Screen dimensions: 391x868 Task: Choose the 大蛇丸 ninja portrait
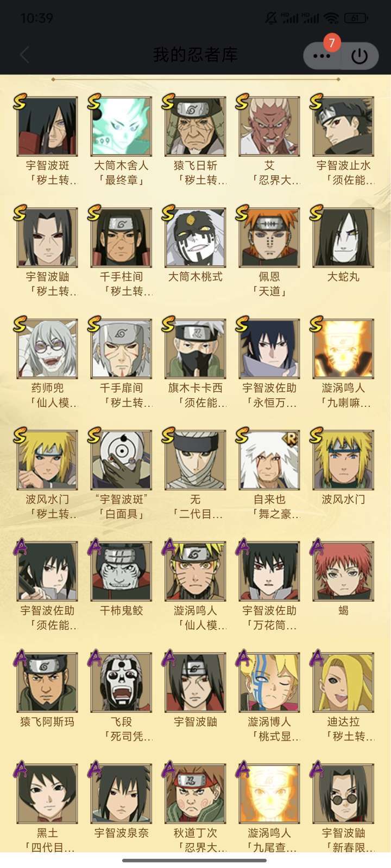point(343,238)
